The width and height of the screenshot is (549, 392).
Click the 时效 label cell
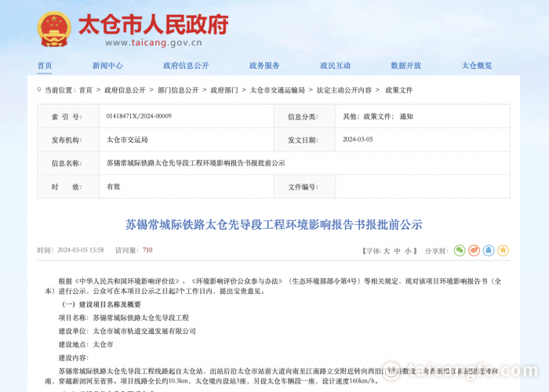[x=68, y=187]
